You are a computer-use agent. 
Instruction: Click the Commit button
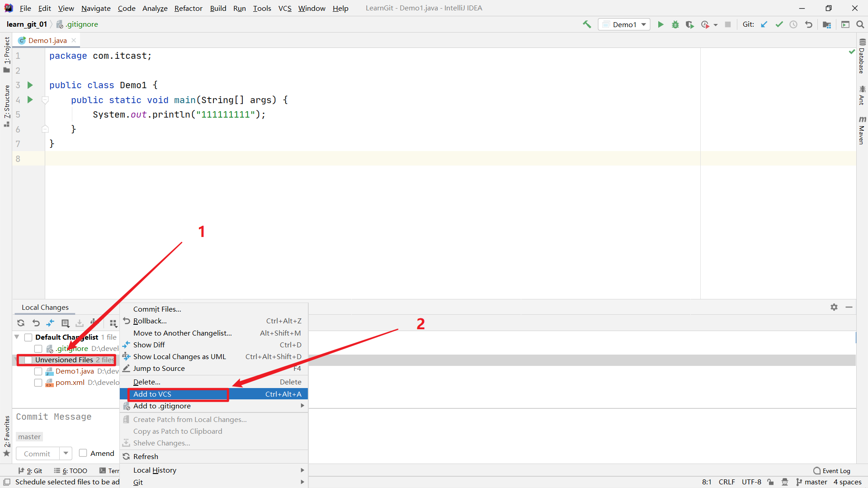pos(38,453)
